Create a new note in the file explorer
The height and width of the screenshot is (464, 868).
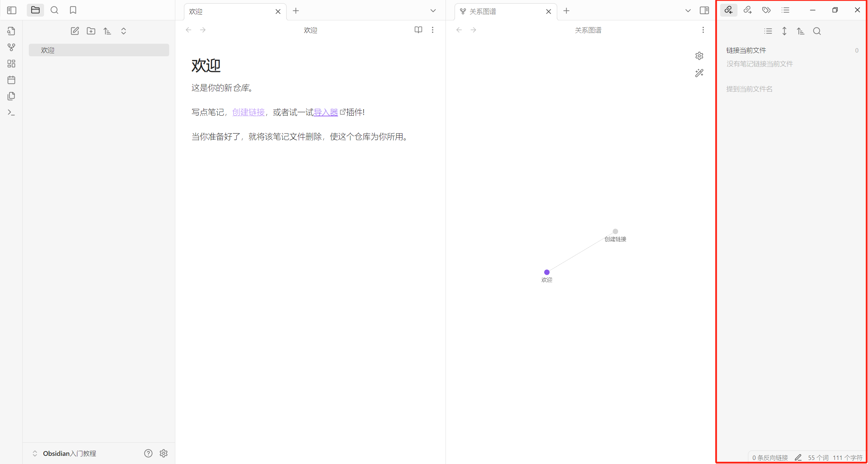click(75, 31)
